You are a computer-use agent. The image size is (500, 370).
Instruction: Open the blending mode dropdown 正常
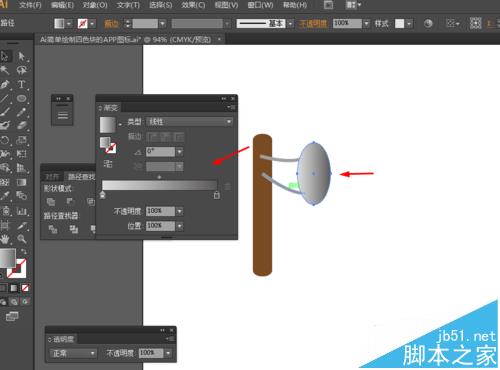click(73, 353)
